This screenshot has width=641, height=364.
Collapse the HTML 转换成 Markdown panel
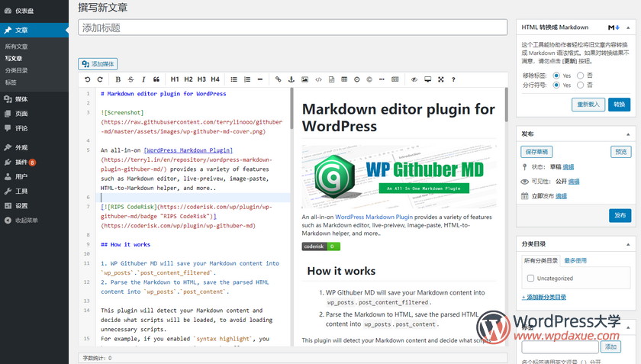(629, 27)
